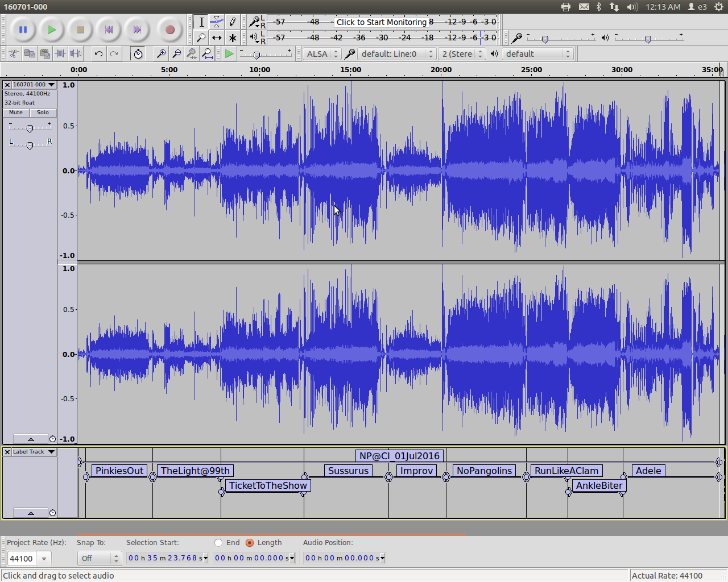The height and width of the screenshot is (582, 728).
Task: Expand the Project Rate combo box
Action: 44,559
